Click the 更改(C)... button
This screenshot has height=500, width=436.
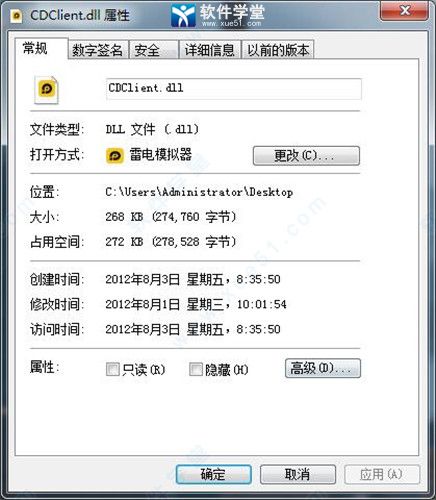[x=306, y=156]
